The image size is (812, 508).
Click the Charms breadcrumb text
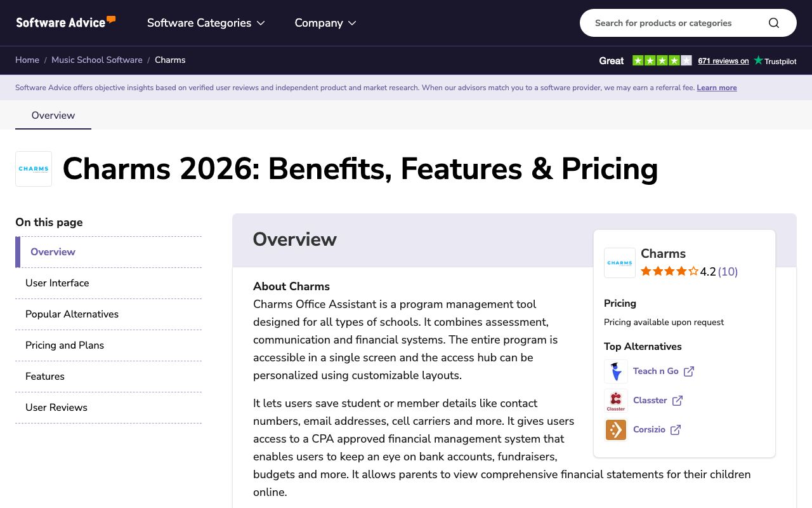[170, 60]
